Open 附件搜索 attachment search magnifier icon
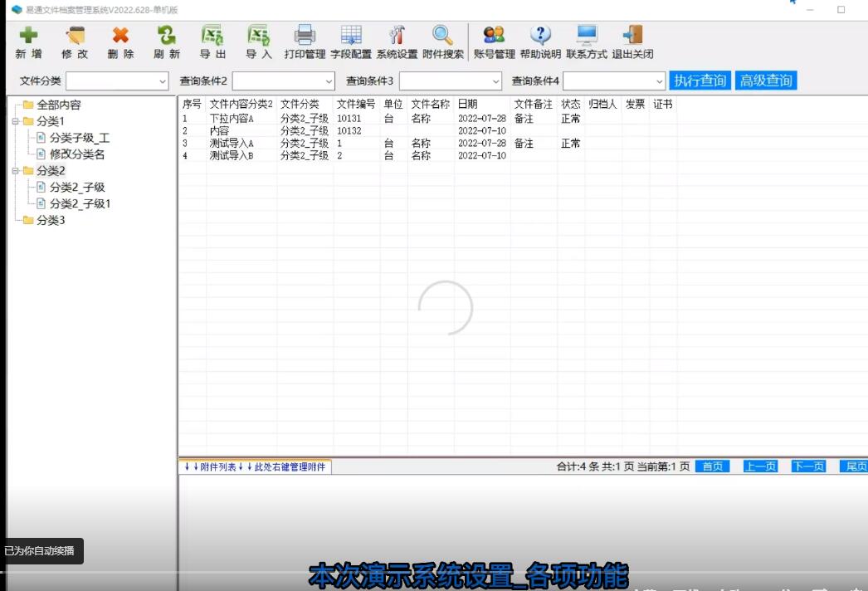Image resolution: width=868 pixels, height=591 pixels. (443, 35)
